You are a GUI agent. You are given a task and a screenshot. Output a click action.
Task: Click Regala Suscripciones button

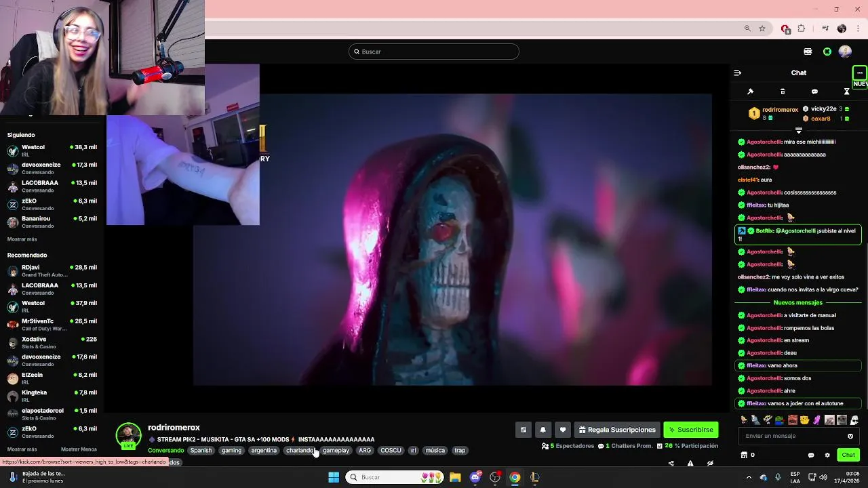[617, 430]
